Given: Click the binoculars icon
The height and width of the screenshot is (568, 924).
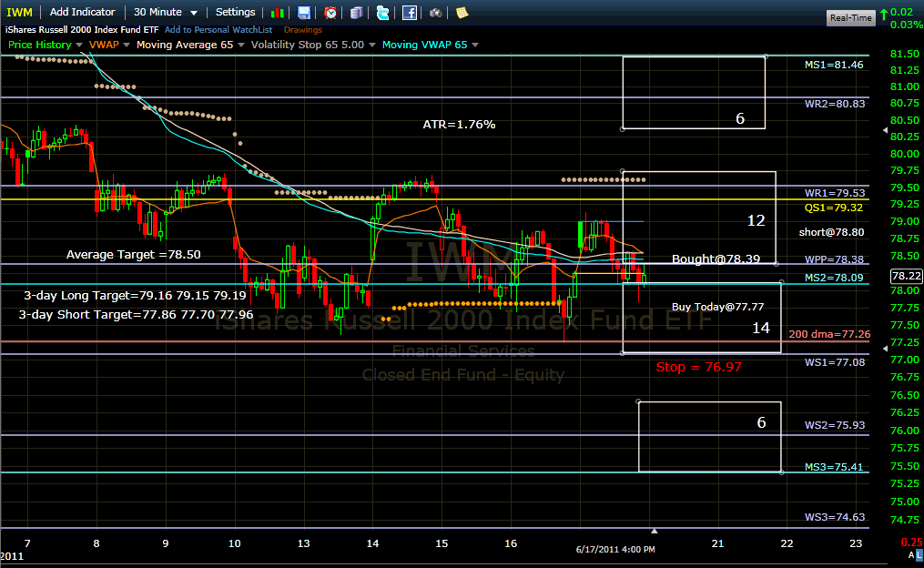Looking at the screenshot, I should (436, 13).
